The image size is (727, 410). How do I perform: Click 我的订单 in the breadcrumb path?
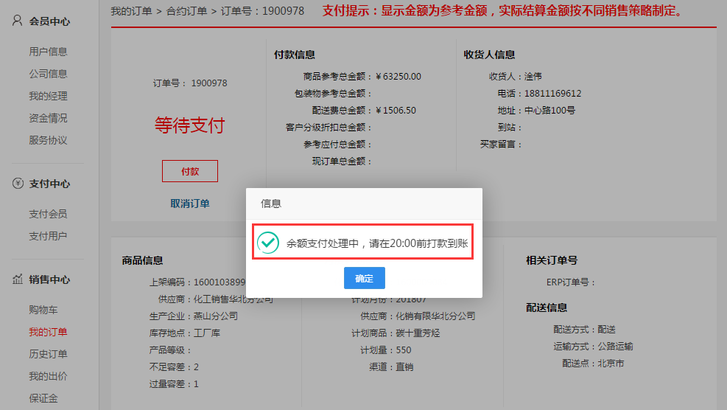pos(132,11)
